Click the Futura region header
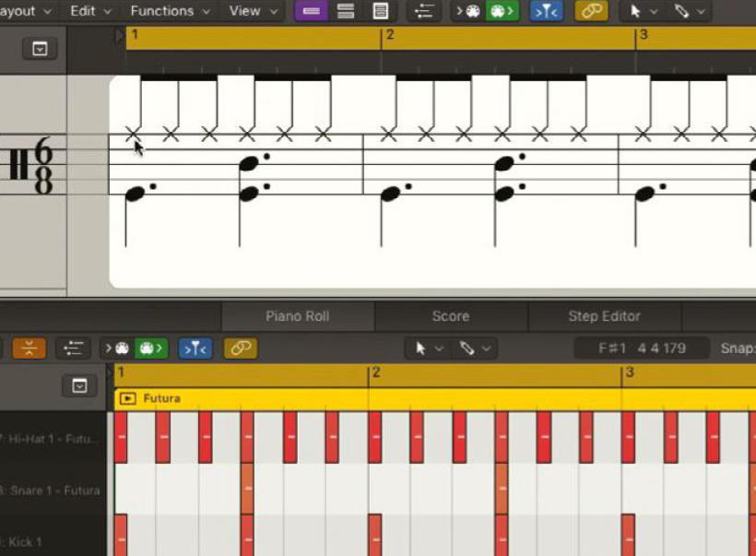 [x=161, y=398]
